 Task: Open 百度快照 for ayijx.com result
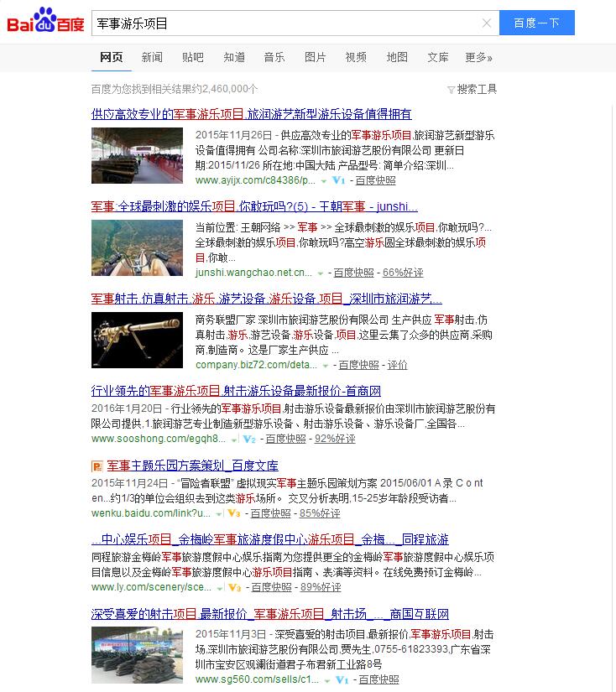375,180
